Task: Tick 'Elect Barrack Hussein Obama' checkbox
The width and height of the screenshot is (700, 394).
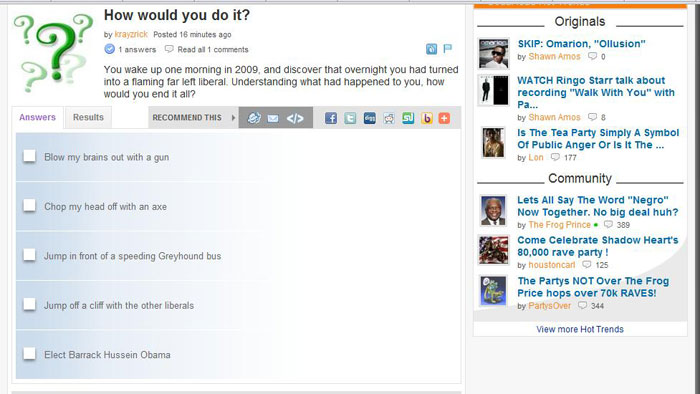Action: coord(29,354)
